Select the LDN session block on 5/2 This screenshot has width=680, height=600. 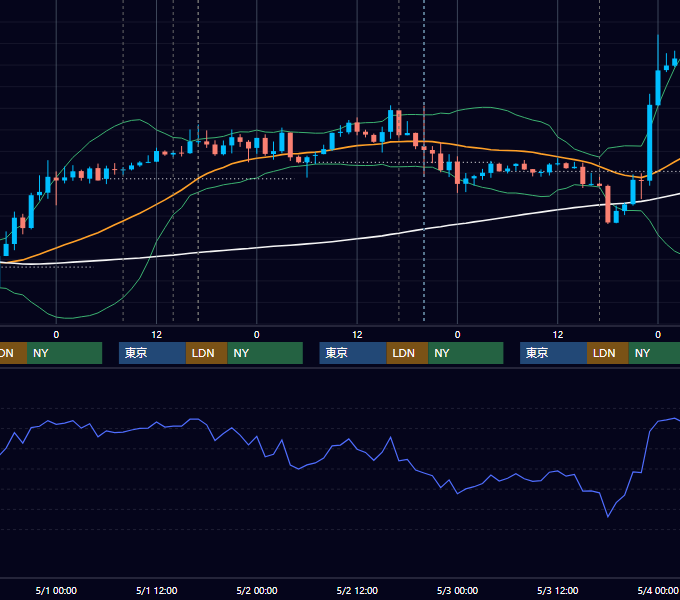[407, 353]
